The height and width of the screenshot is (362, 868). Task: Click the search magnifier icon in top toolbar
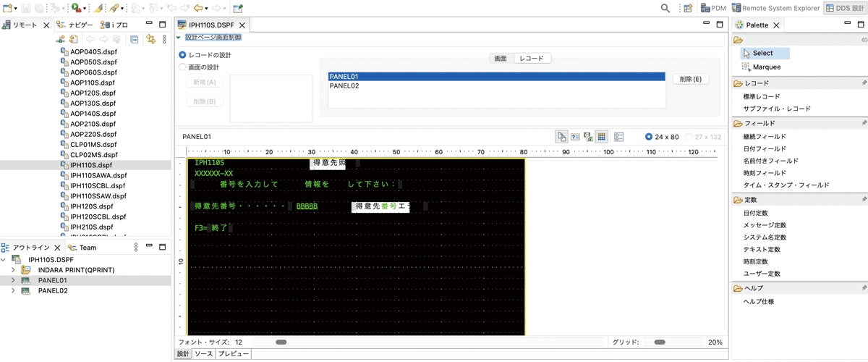[665, 8]
